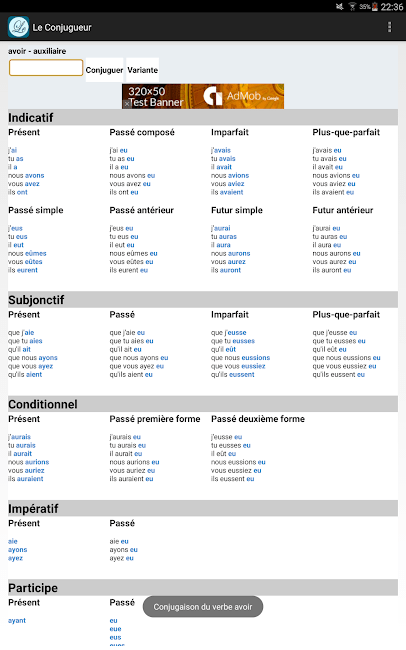Click the "ayant" present participle
The image size is (406, 650).
[x=17, y=620]
